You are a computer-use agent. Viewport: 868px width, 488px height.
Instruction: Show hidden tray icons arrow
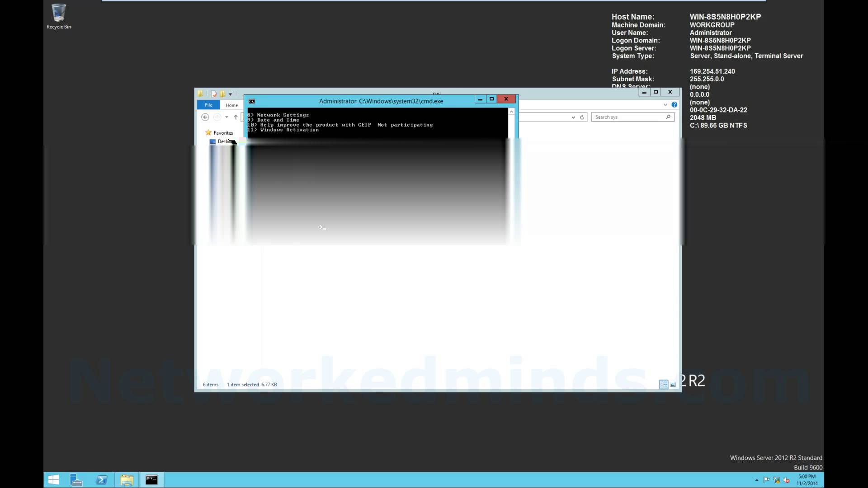(x=757, y=480)
